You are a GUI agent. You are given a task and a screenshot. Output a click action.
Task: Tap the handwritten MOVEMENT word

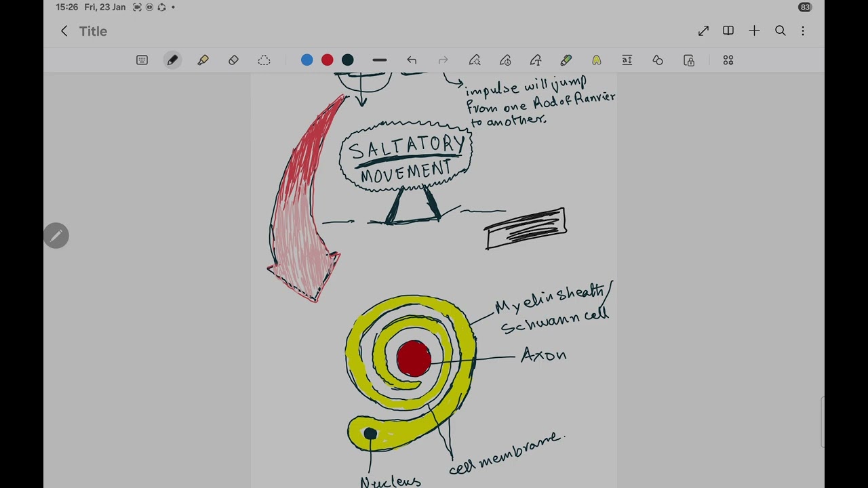coord(406,172)
